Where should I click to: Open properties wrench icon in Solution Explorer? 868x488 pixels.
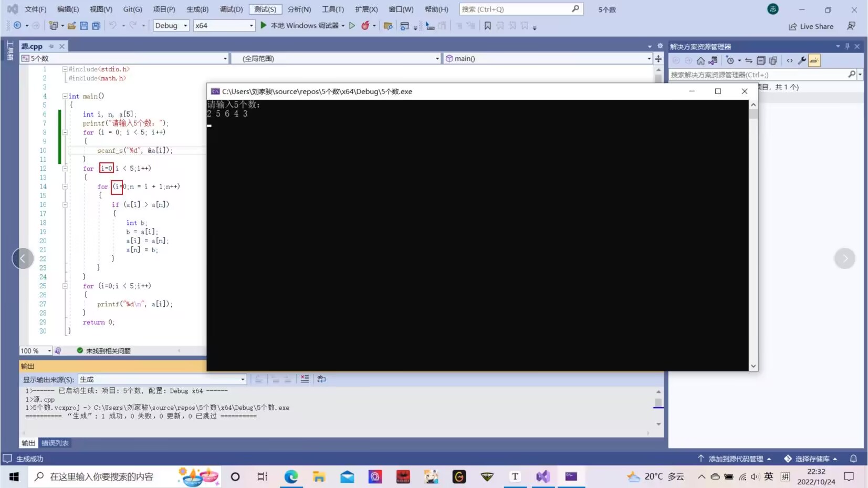tap(802, 60)
